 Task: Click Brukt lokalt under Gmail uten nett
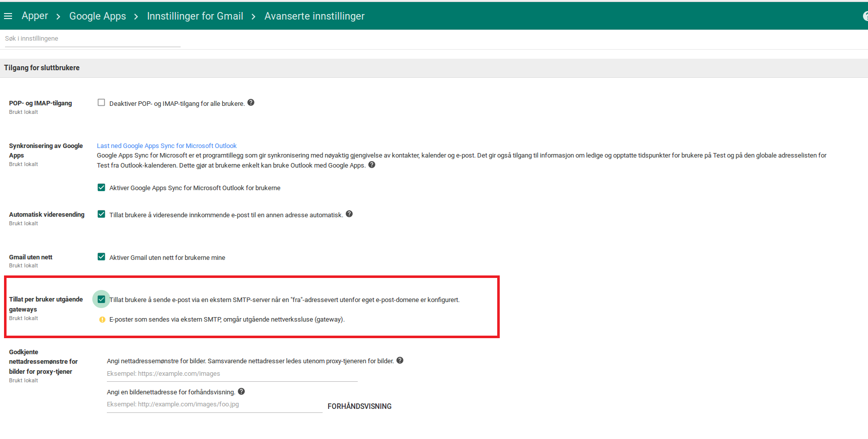coord(24,265)
